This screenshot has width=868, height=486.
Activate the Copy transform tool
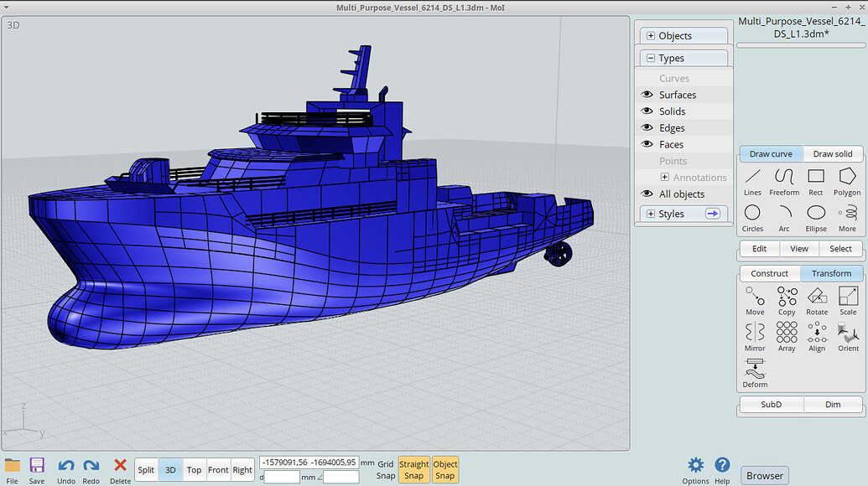point(787,302)
